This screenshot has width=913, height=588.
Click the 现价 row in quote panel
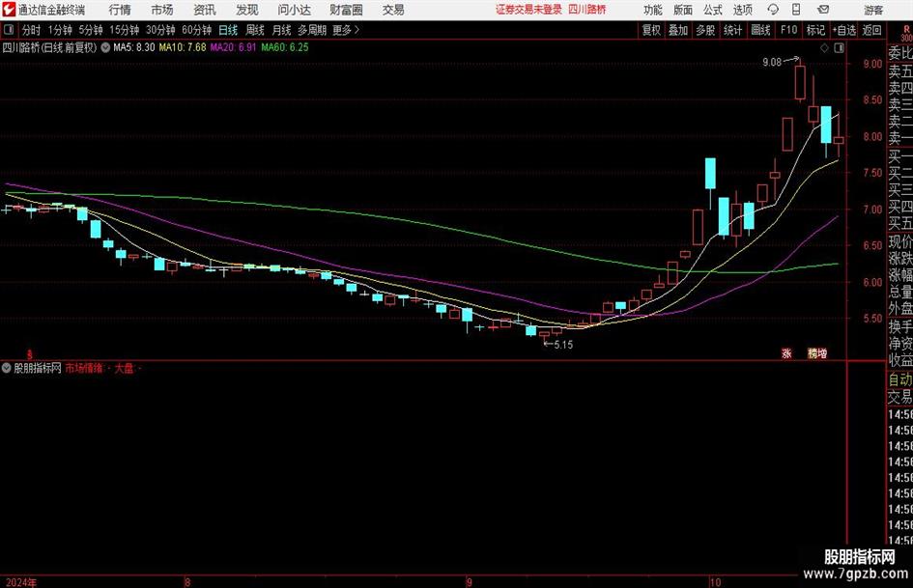pyautogui.click(x=899, y=241)
